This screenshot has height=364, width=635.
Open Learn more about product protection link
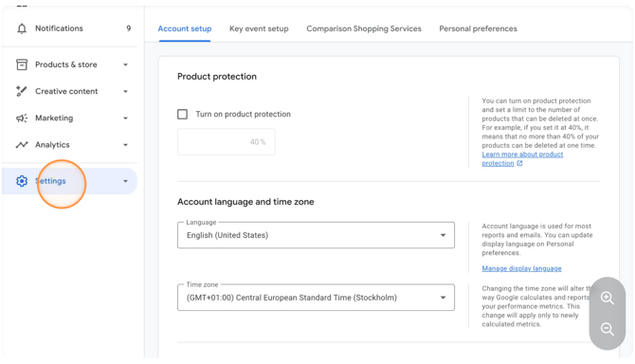pyautogui.click(x=522, y=158)
